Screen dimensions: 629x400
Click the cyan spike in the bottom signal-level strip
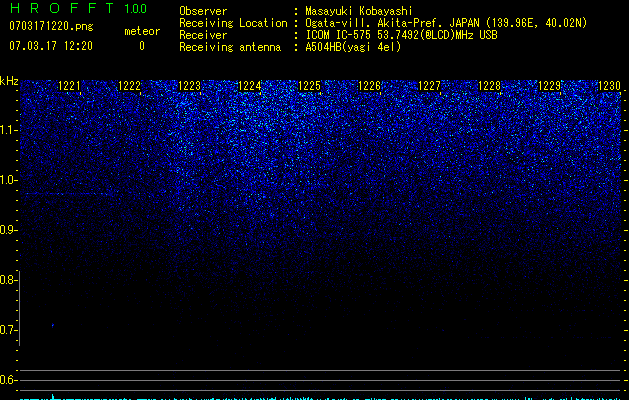click(53, 397)
